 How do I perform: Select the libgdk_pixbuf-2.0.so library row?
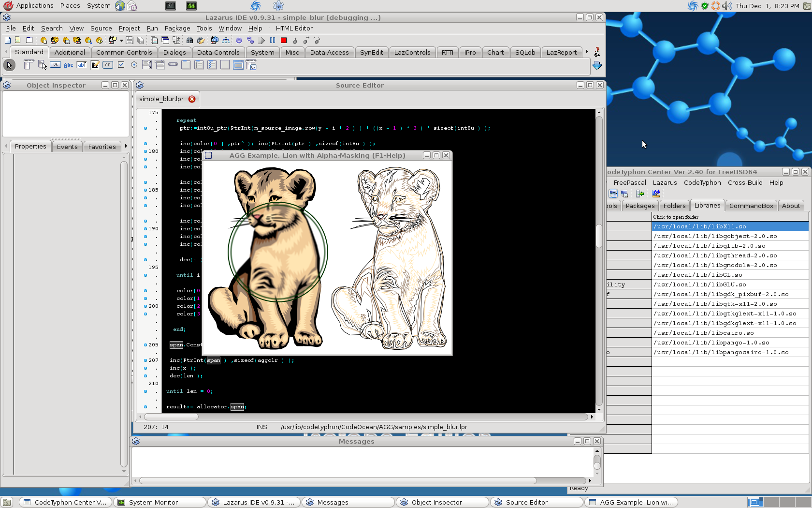point(730,294)
